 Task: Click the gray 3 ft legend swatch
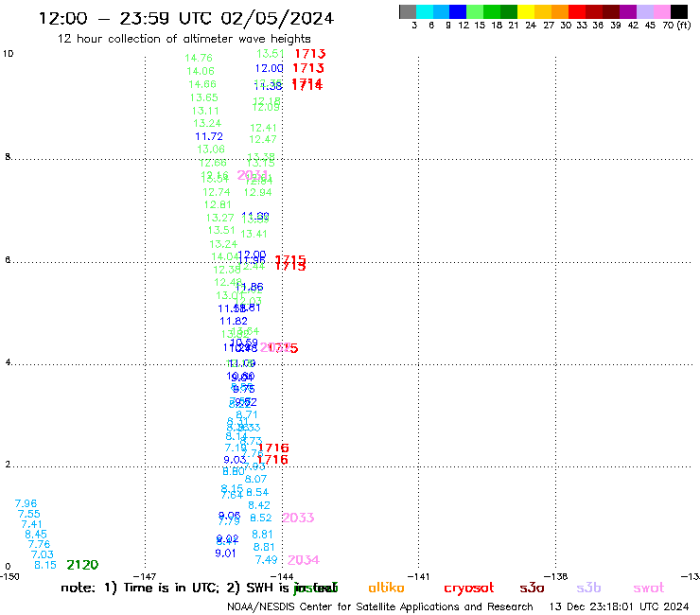[408, 11]
